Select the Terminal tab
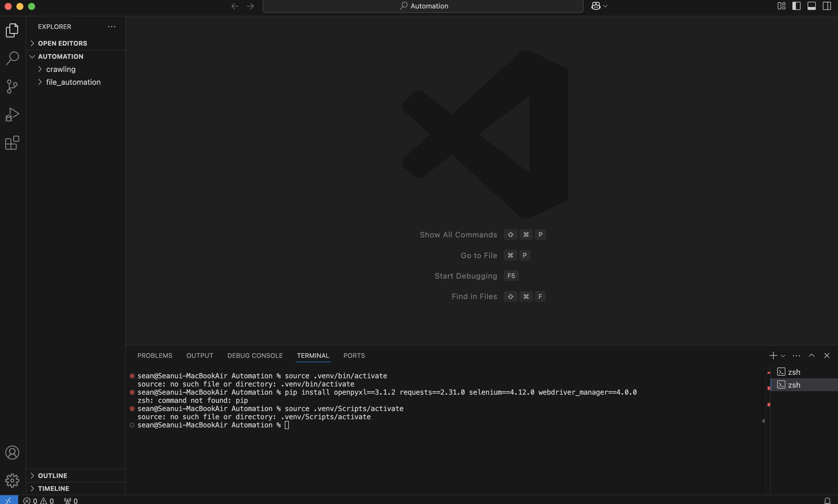Viewport: 838px width, 504px height. 313,355
